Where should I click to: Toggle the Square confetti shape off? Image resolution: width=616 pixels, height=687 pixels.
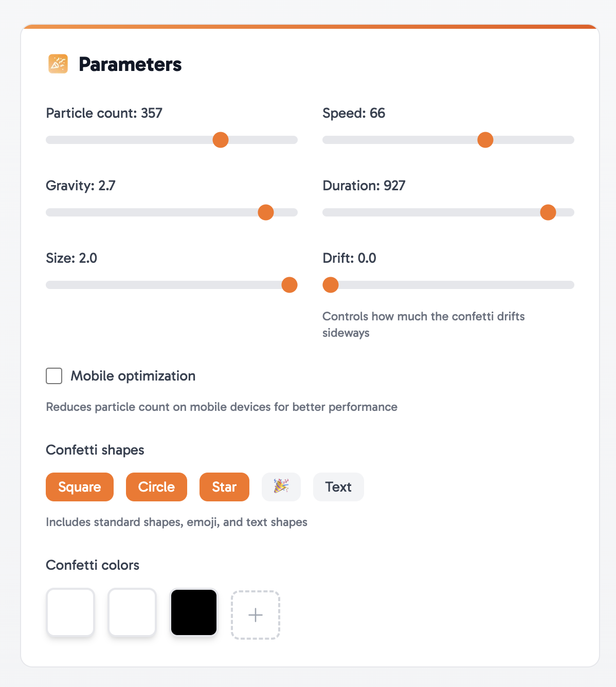(x=80, y=486)
